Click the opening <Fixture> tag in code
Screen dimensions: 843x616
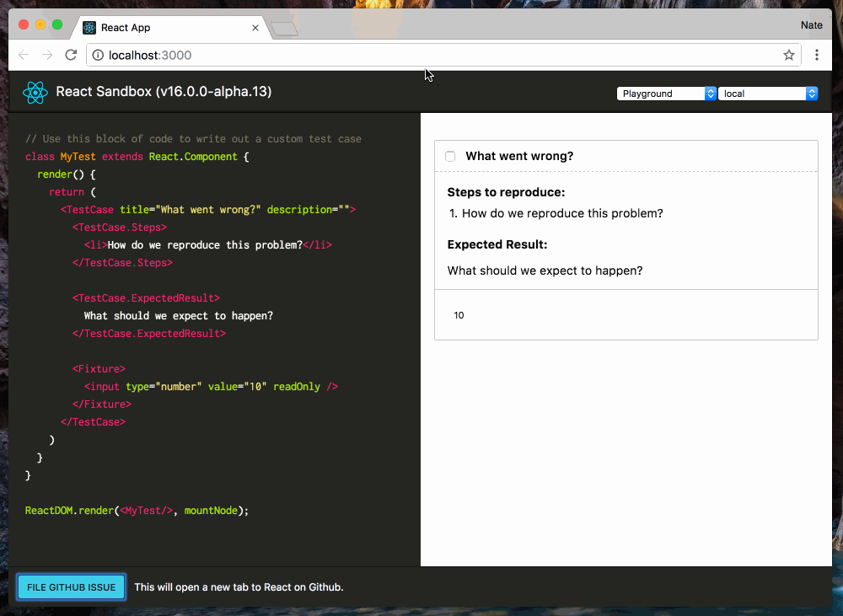tap(99, 369)
